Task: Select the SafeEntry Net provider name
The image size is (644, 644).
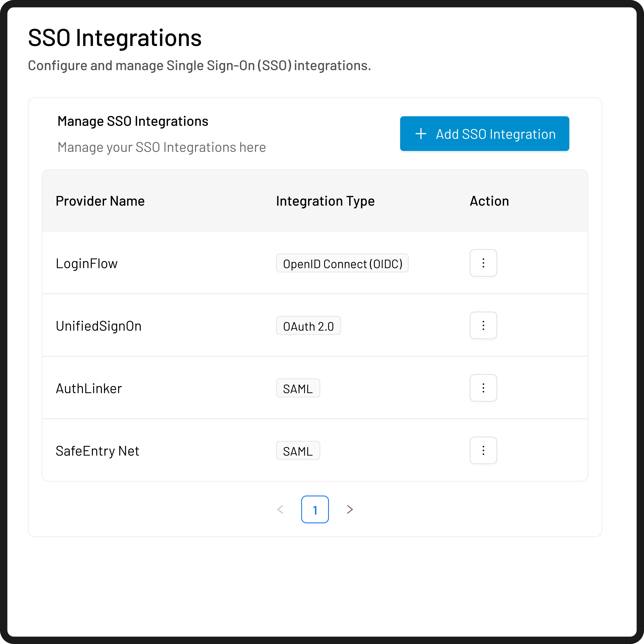Action: [x=97, y=451]
